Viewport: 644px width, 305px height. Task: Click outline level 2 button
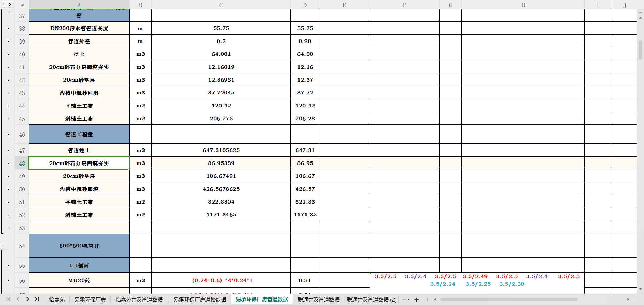[x=10, y=5]
